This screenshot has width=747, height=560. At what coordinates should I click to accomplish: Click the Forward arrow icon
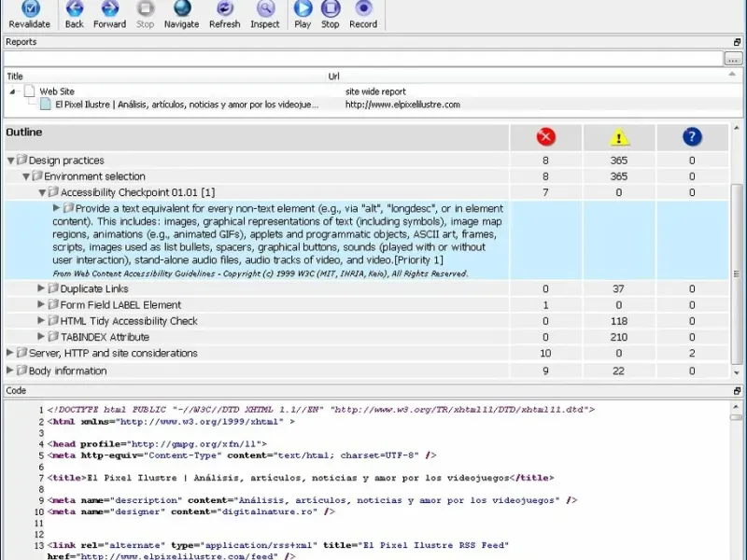tap(109, 8)
